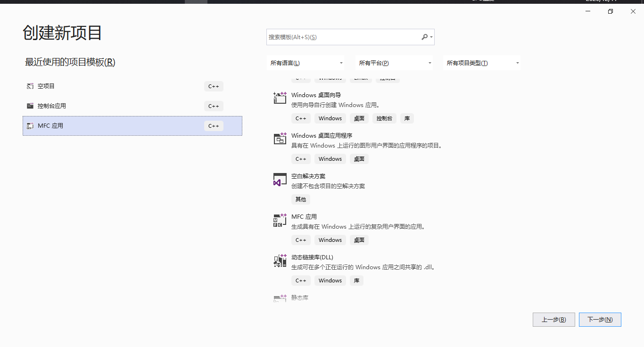Click 桌面 tag under Windows 桌面应用程序

pyautogui.click(x=359, y=159)
